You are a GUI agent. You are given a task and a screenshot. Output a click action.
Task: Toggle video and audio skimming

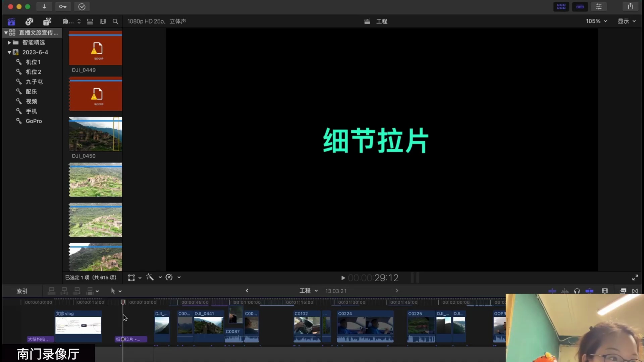[552, 291]
